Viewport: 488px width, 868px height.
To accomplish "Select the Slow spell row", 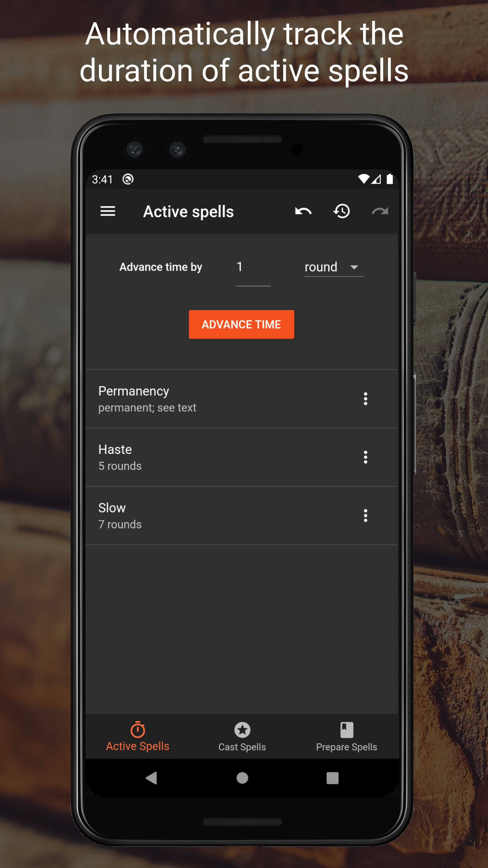I will (242, 516).
